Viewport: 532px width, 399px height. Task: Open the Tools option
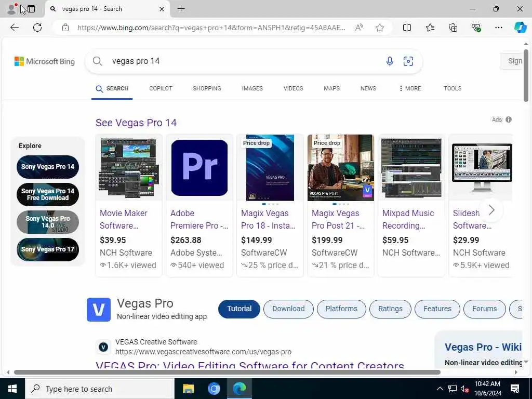453,88
